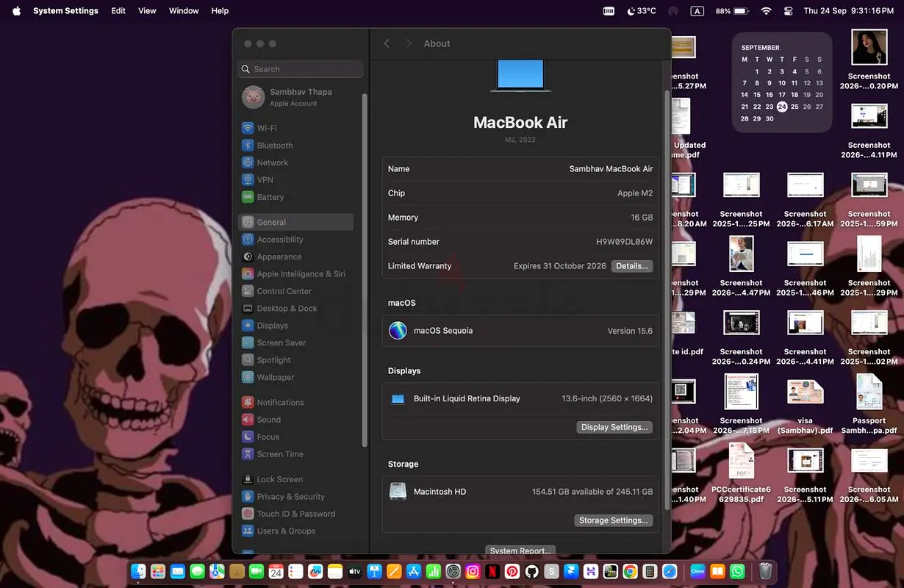
Task: Click serial number H9W09DL06W
Action: [x=624, y=242]
